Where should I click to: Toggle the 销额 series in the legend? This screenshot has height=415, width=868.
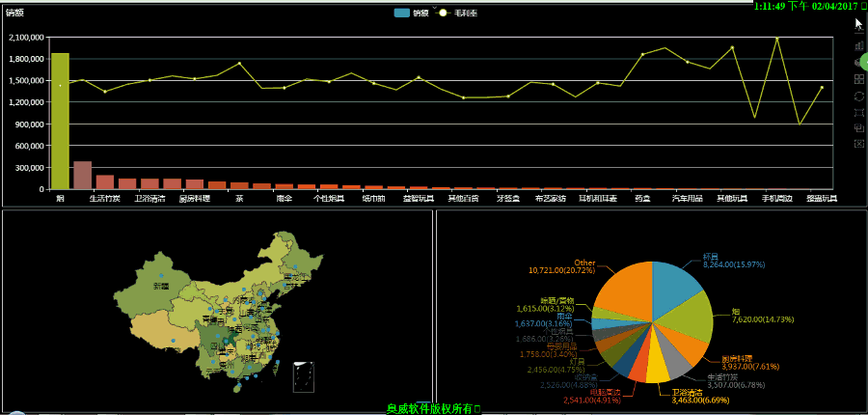coord(411,13)
